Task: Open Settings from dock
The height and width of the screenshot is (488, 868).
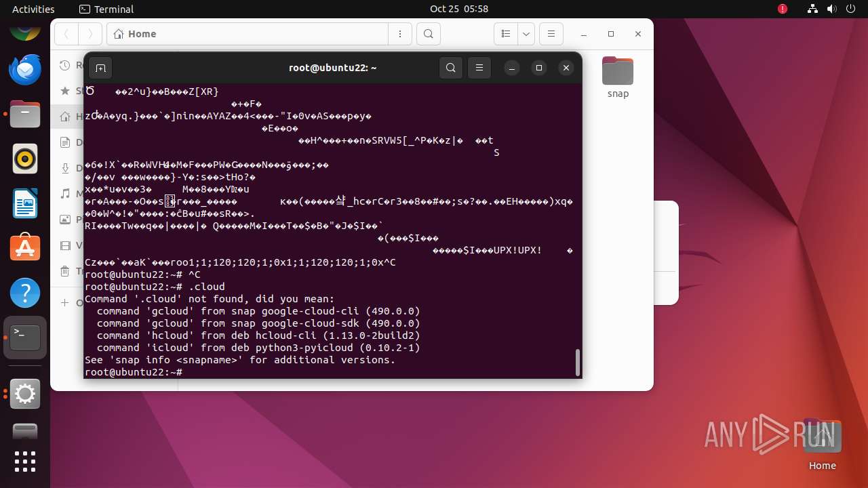Action: pos(25,394)
